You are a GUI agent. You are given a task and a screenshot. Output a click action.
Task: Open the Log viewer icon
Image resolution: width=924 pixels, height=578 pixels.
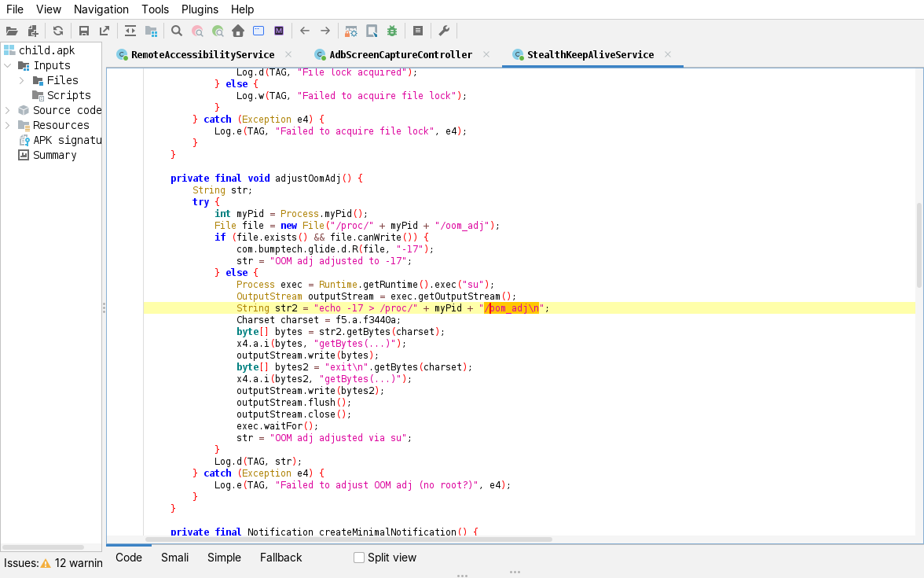[x=418, y=31]
